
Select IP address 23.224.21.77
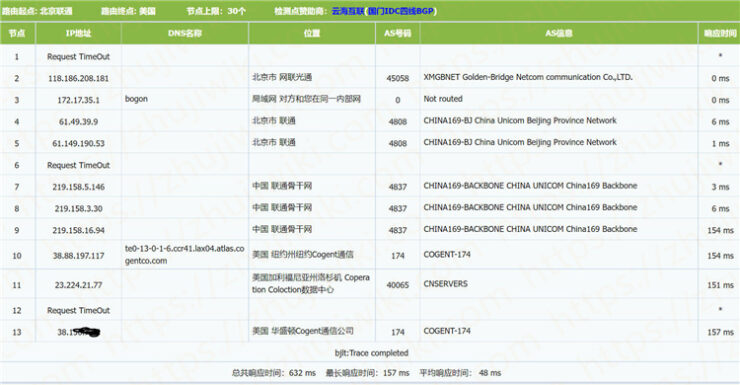pyautogui.click(x=78, y=285)
